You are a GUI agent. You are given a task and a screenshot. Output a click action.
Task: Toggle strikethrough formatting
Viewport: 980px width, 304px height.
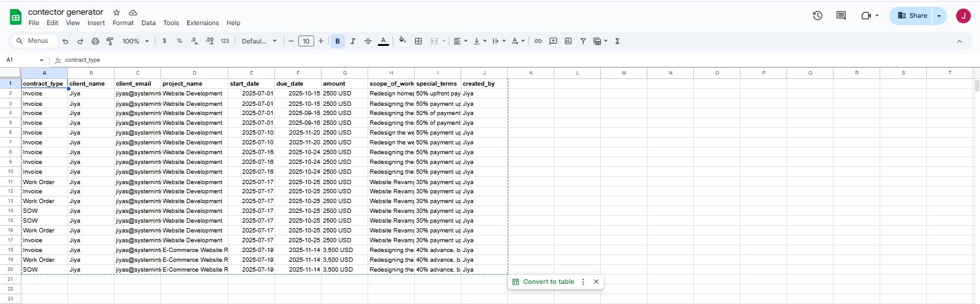click(368, 42)
